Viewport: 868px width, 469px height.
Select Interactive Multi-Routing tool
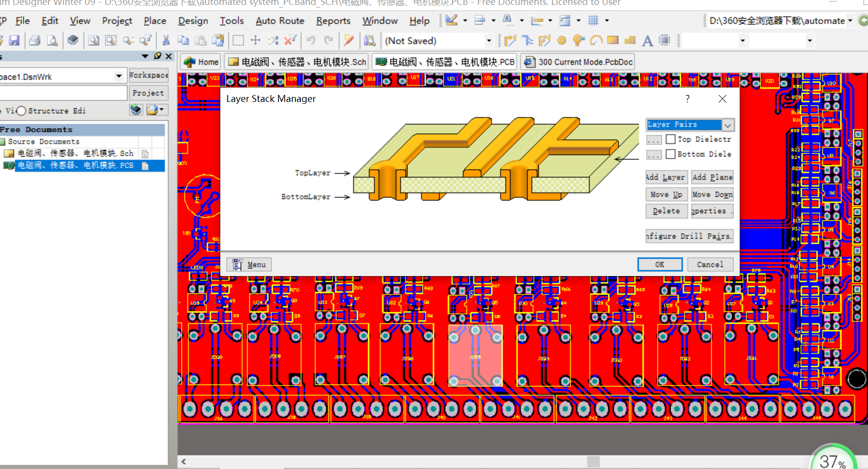(x=528, y=40)
